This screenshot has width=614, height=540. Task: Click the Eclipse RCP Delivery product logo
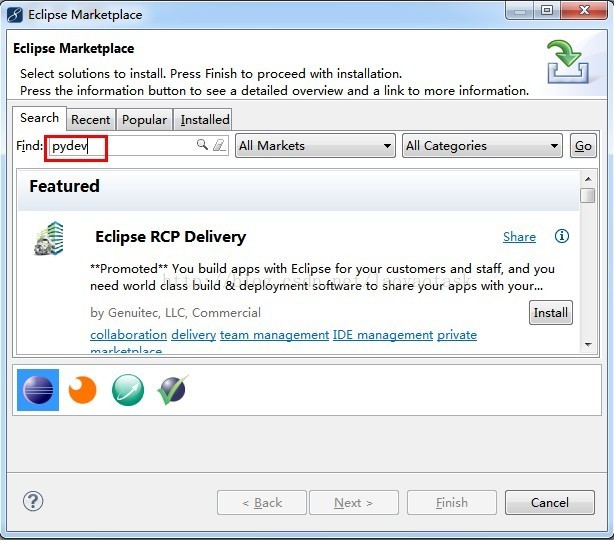point(49,238)
